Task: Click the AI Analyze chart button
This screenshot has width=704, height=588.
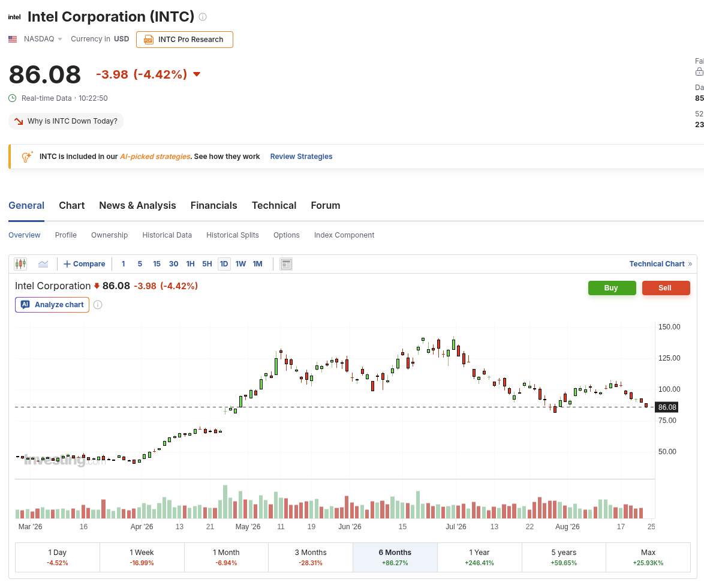Action: [x=52, y=305]
